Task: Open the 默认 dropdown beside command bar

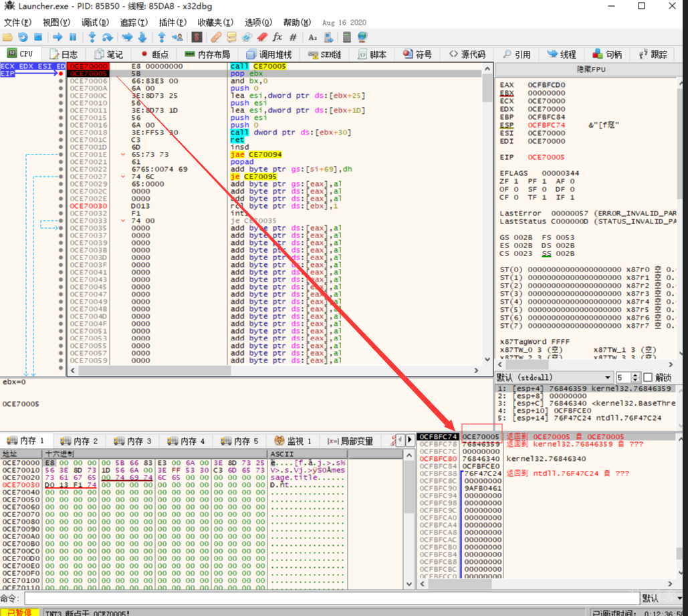Action: 662,598
